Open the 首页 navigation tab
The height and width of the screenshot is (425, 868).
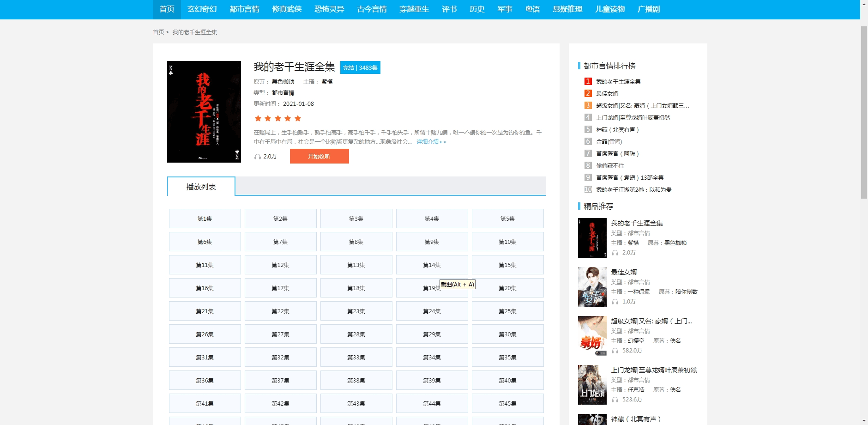(167, 9)
